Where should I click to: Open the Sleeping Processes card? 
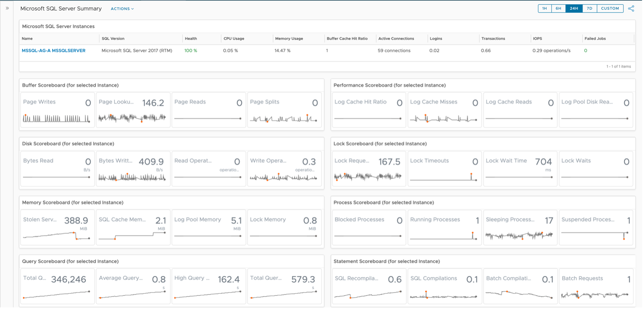click(521, 228)
